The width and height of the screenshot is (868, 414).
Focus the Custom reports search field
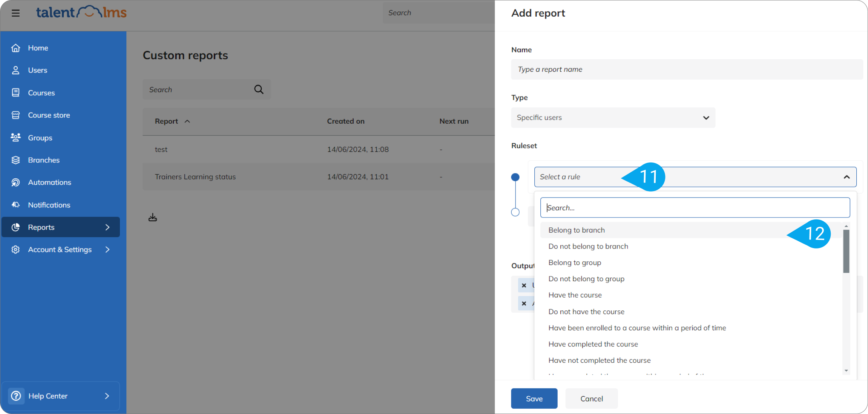(207, 89)
